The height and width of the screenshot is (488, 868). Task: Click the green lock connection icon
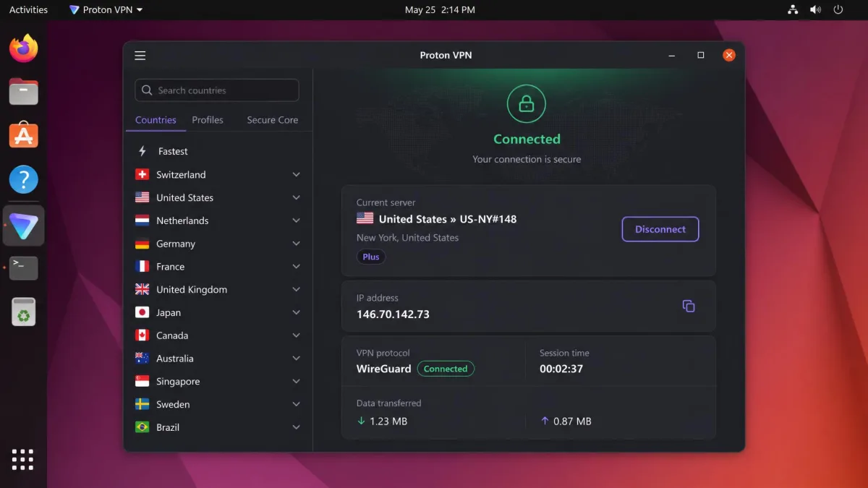coord(527,106)
